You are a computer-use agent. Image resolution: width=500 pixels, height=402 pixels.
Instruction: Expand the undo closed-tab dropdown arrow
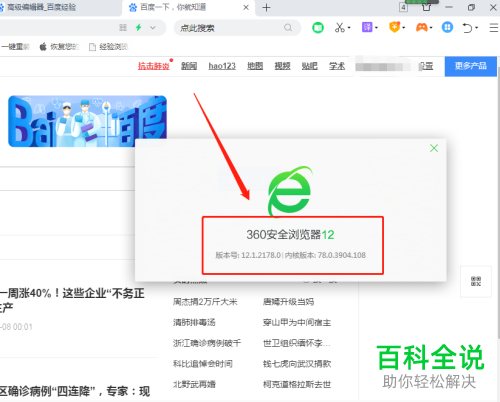(477, 28)
